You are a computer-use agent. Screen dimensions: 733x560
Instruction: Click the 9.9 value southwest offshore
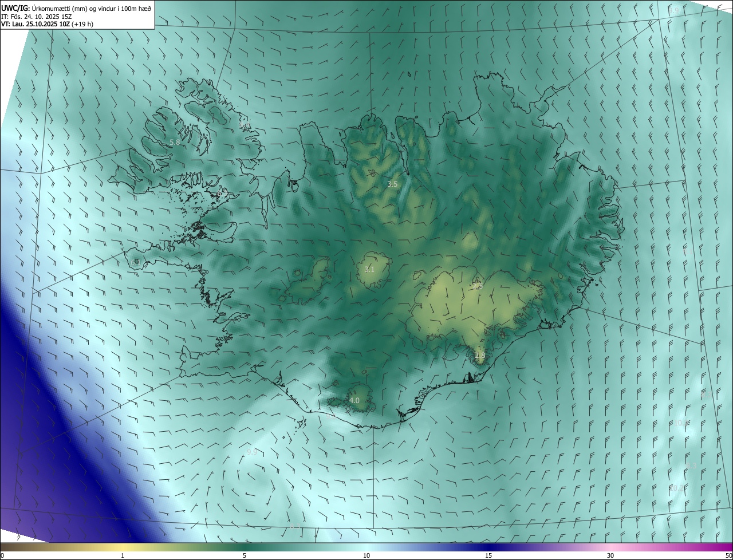click(x=252, y=452)
